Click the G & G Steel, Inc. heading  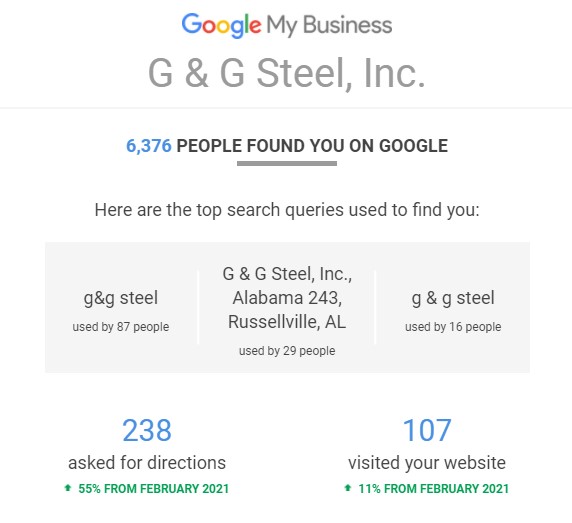click(x=287, y=74)
